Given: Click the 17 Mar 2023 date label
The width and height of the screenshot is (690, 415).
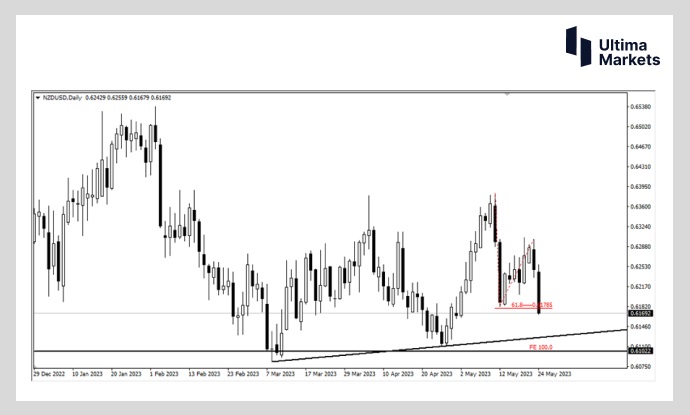Looking at the screenshot, I should 320,374.
